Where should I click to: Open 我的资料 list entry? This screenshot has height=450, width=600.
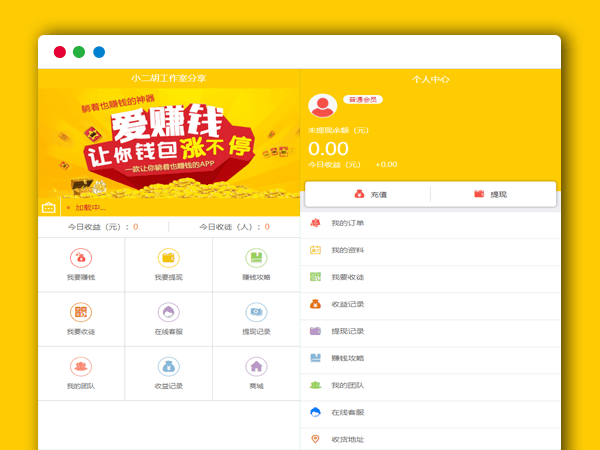348,250
